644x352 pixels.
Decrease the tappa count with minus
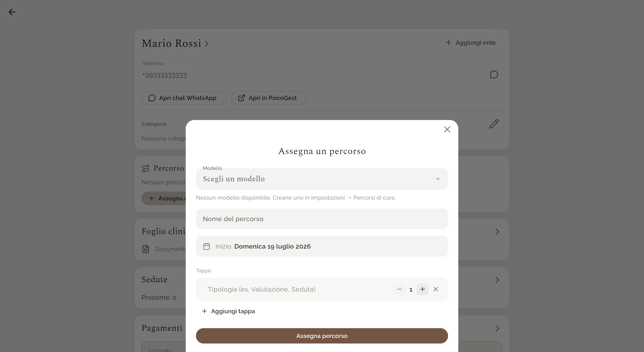click(399, 289)
